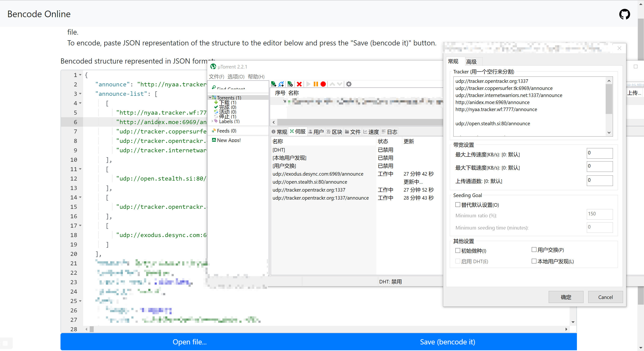Click tracker list scrollbar up arrow
Screen dimensions: 644x351
(609, 81)
